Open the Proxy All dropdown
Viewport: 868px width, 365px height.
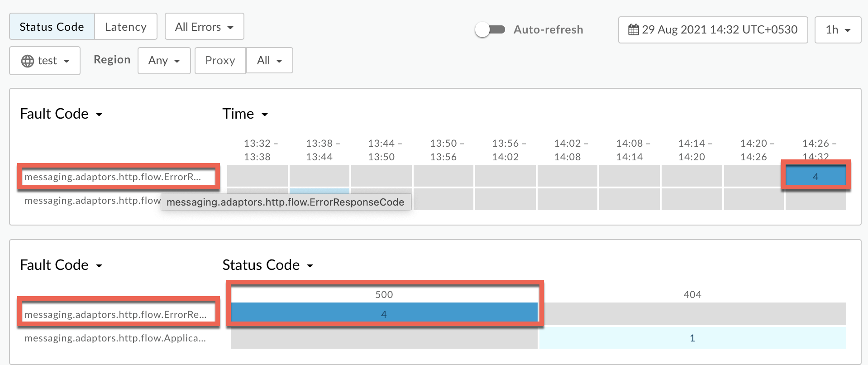269,61
